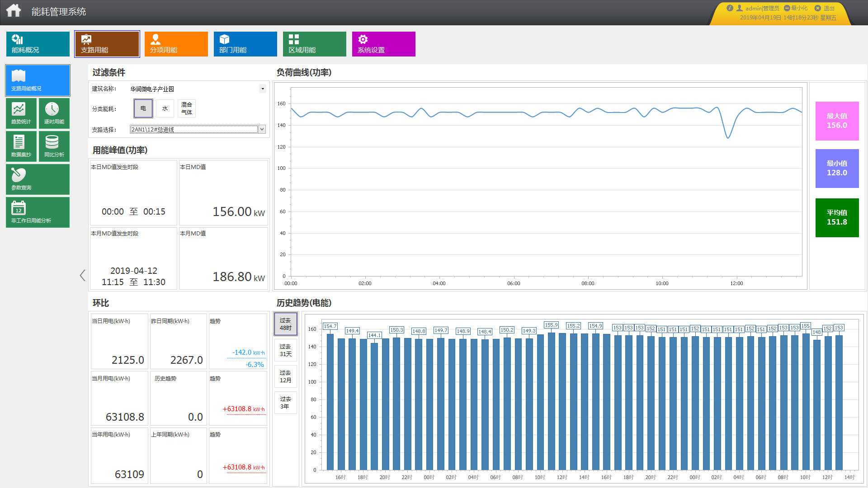Click the 148 bar label in history chart
Screen dimensions: 868x488
coord(816,332)
